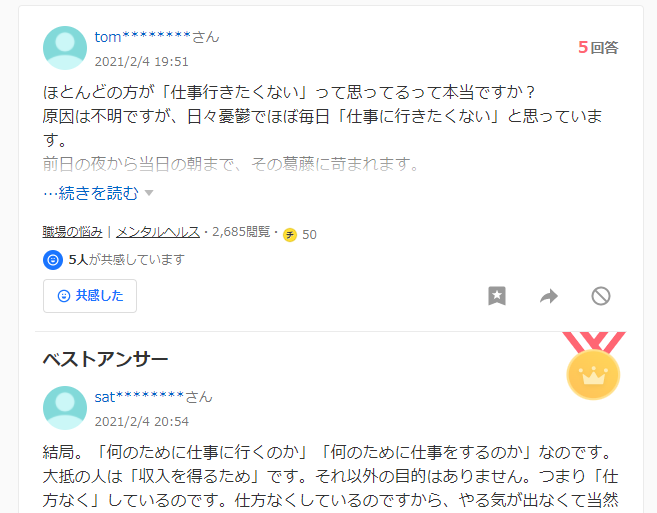Image resolution: width=657 pixels, height=513 pixels.
Task: Click the questioner's avatar icon
Action: point(65,48)
